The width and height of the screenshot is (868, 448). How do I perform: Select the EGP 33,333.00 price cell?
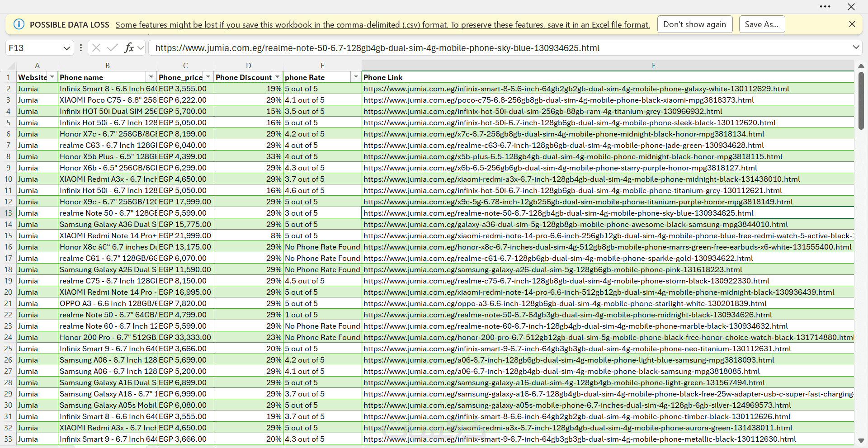click(185, 337)
